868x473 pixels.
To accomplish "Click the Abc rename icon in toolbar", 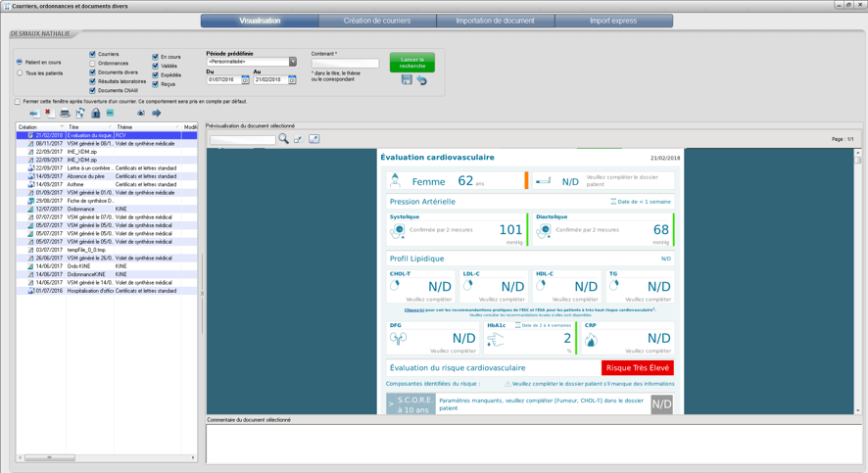I will click(x=33, y=113).
